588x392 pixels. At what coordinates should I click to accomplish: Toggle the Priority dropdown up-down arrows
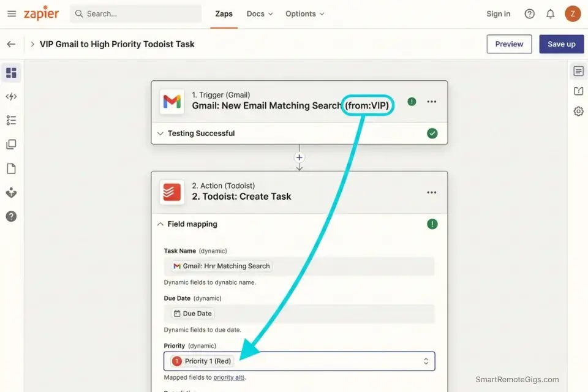(x=426, y=361)
